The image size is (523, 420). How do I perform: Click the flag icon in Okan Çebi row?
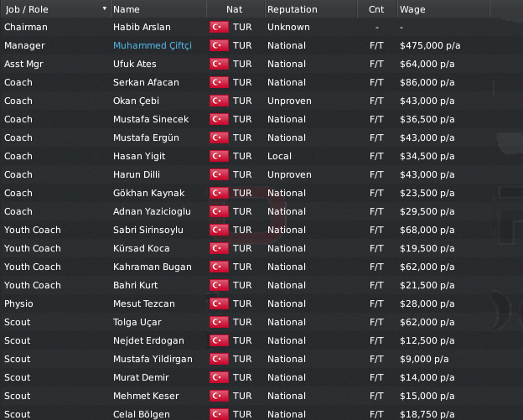219,101
